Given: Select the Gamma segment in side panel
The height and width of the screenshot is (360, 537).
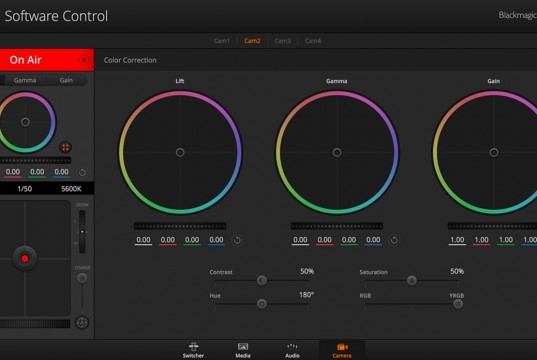Looking at the screenshot, I should 25,80.
